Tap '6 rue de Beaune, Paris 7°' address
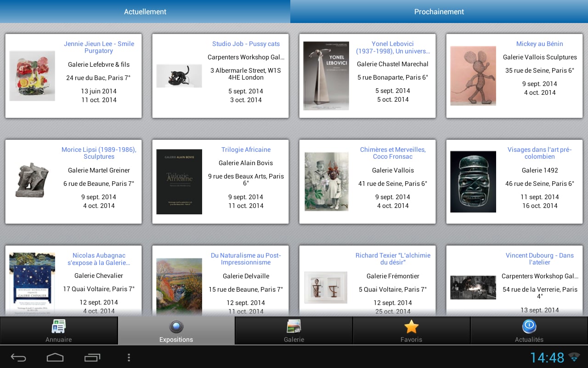 click(99, 184)
